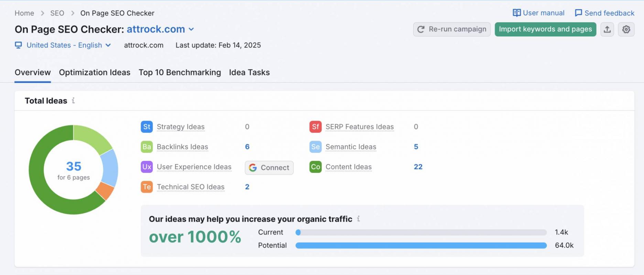This screenshot has height=275, width=644.
Task: Click the Ba Backlinks Ideas badge
Action: 147,147
